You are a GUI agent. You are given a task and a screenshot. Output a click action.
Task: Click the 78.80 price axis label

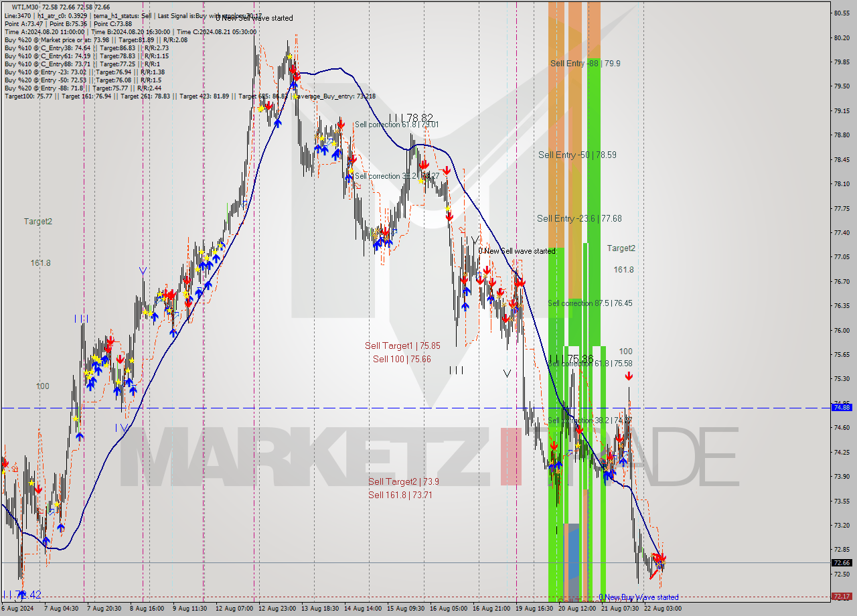(x=842, y=135)
